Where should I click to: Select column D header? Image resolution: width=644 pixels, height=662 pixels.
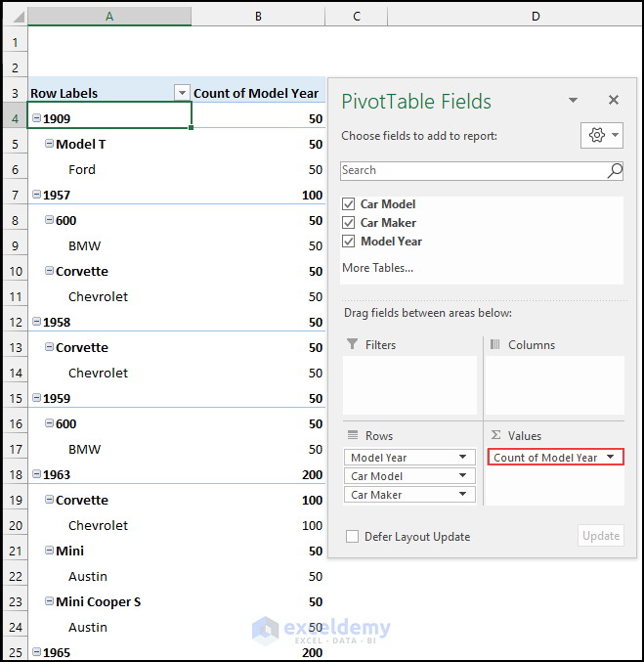(536, 16)
